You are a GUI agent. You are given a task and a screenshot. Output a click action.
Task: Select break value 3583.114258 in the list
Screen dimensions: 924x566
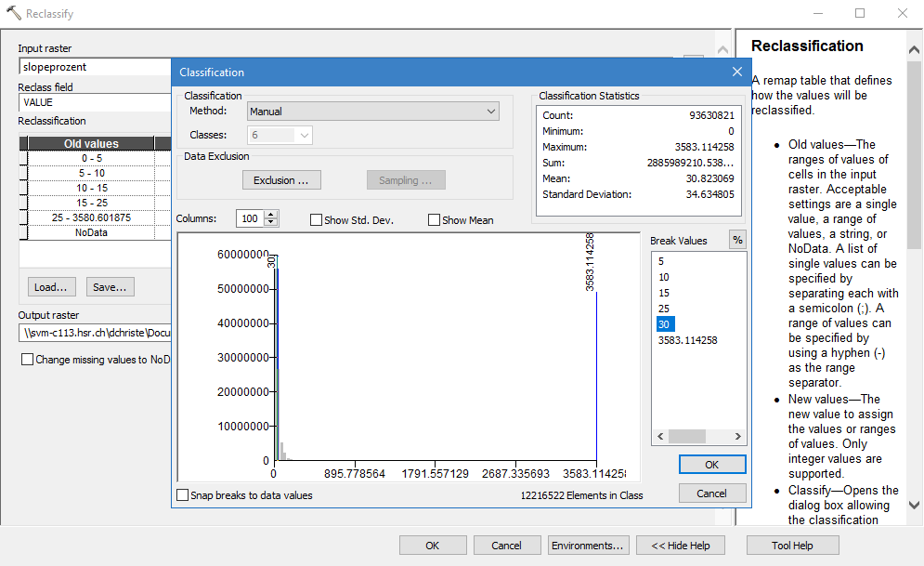click(x=687, y=340)
